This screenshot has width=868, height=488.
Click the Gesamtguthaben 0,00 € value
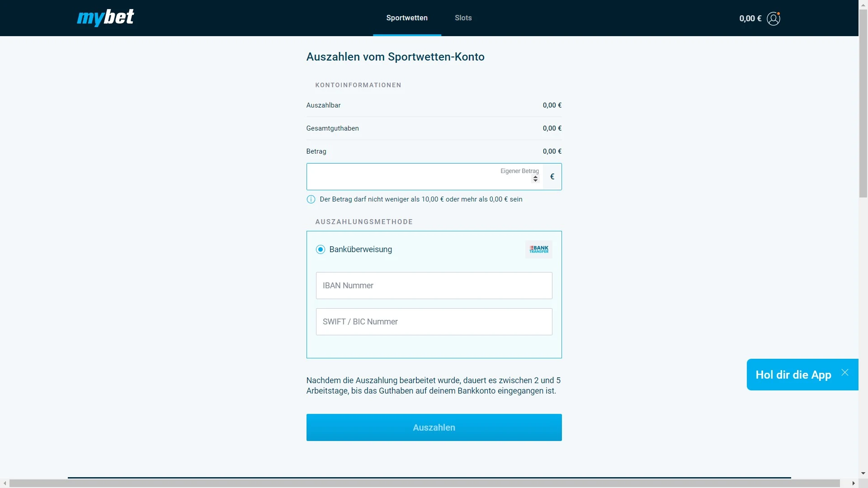(552, 128)
